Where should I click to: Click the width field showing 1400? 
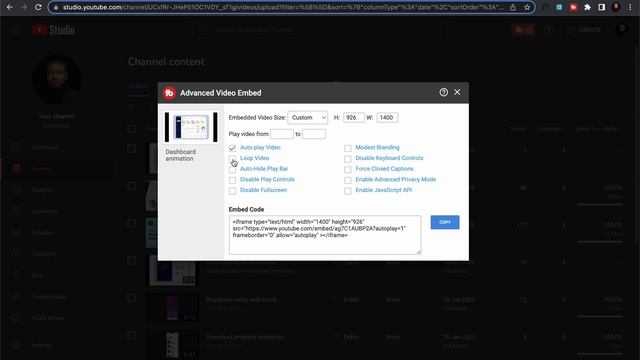pyautogui.click(x=387, y=118)
